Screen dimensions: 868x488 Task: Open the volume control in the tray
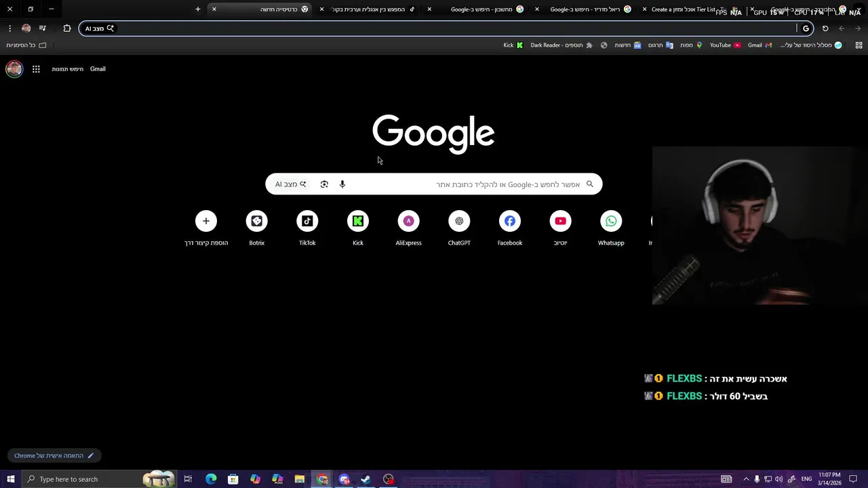coord(778,479)
